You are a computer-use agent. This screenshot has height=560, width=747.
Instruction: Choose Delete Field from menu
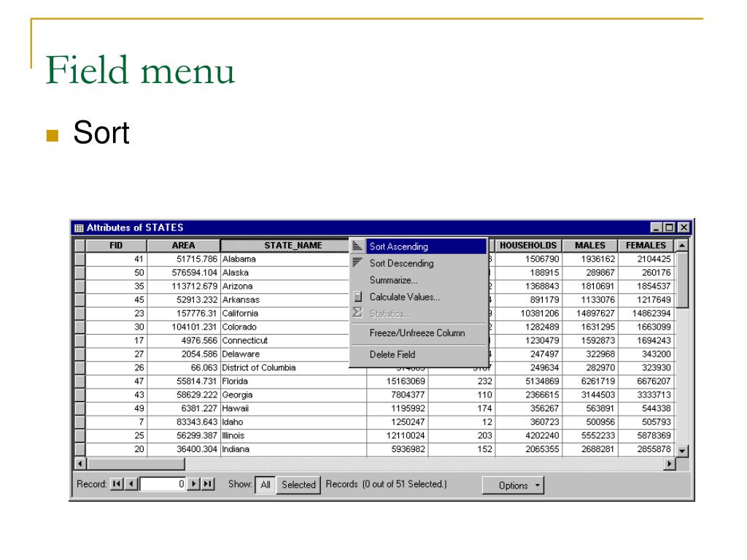(x=419, y=354)
